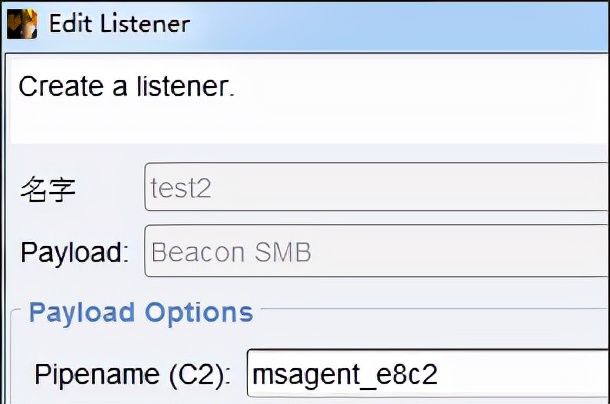This screenshot has width=610, height=404.
Task: Select the name field containing test2
Action: [376, 187]
